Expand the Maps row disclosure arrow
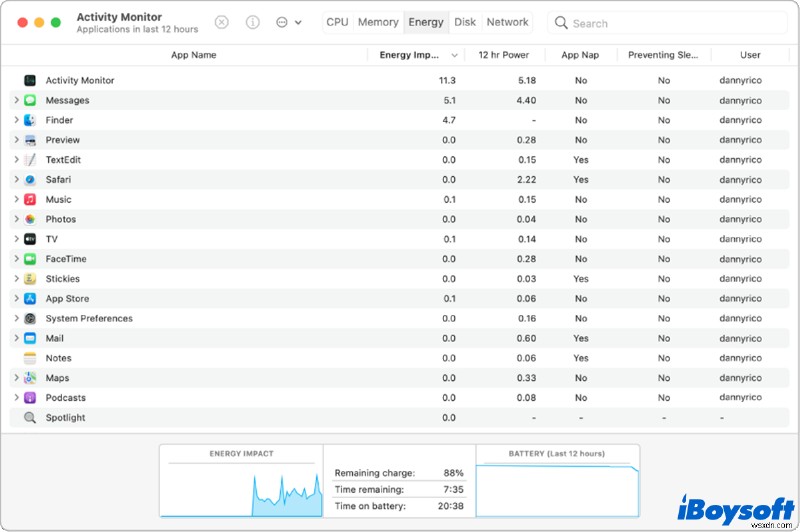Image resolution: width=800 pixels, height=532 pixels. coord(16,378)
